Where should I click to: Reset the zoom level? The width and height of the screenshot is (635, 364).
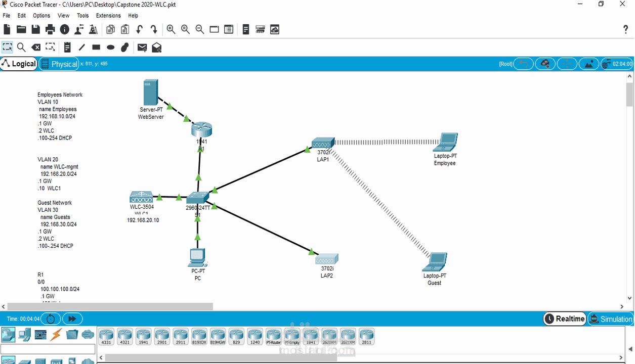click(185, 29)
